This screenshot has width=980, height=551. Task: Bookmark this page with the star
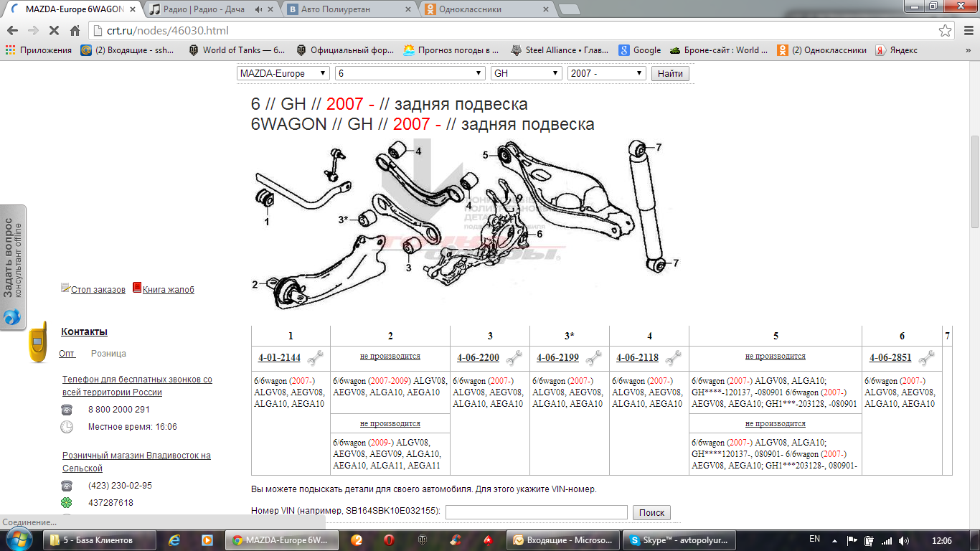coord(946,31)
